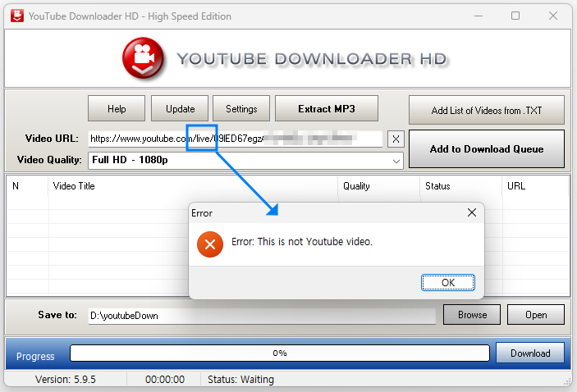
Task: Select the N column header
Action: pos(28,186)
